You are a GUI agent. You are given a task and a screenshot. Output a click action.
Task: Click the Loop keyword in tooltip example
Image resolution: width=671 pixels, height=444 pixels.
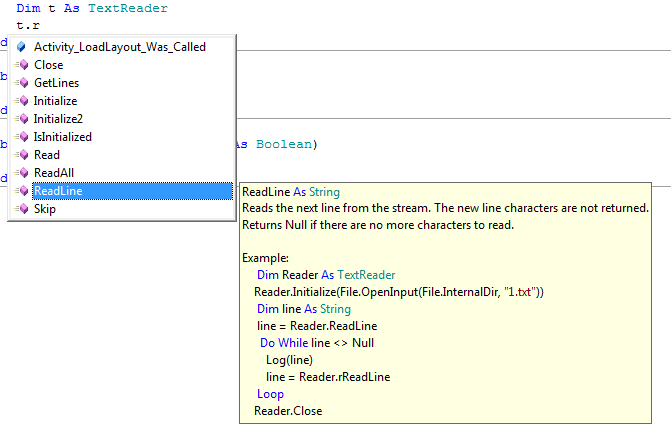point(270,394)
